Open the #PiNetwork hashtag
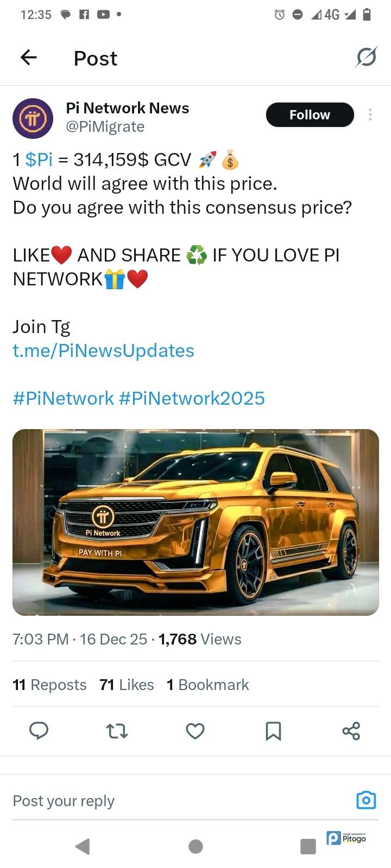 tap(63, 398)
